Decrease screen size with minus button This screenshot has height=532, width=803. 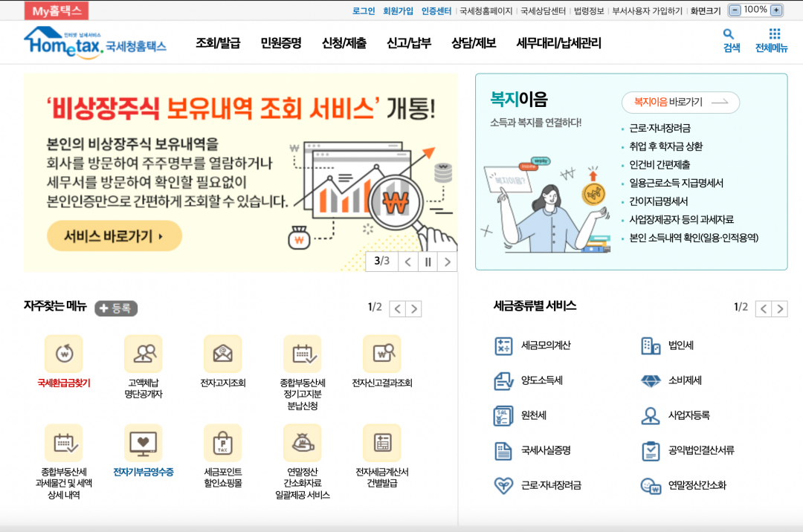click(x=735, y=10)
